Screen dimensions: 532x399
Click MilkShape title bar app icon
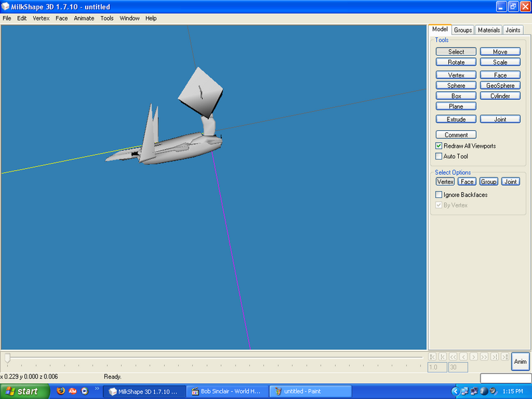pos(5,7)
